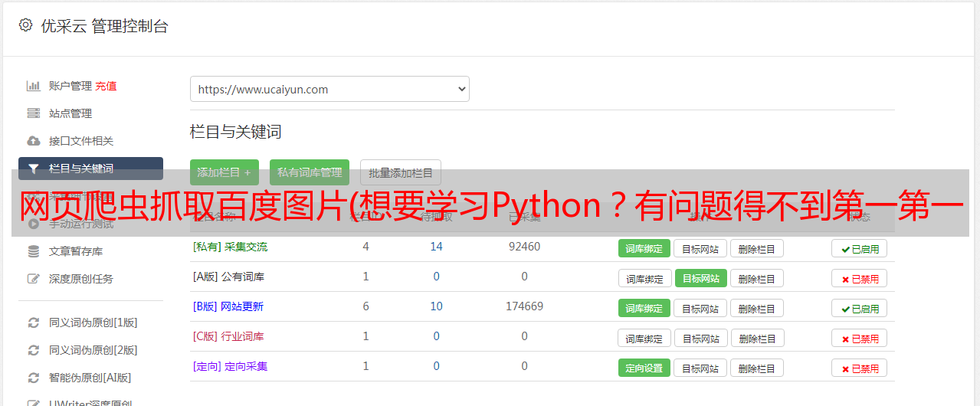Click 批量添加栏目 button
Screen dimensions: 980x406
[401, 172]
